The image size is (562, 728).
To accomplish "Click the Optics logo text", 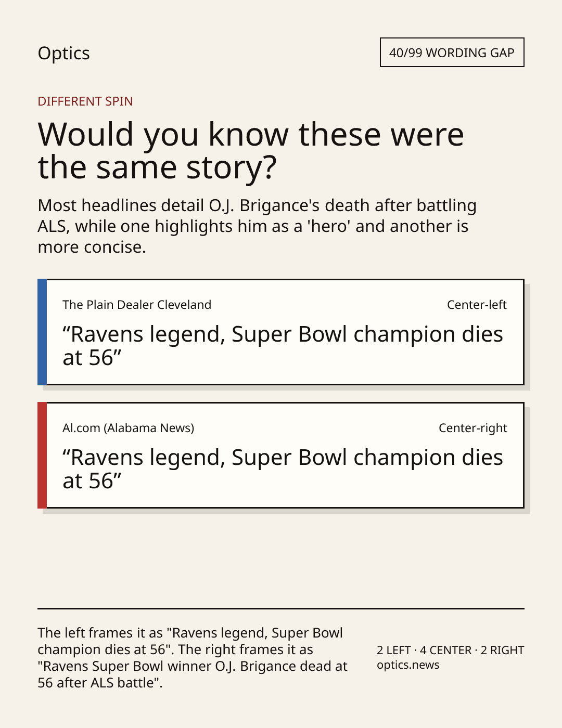I will pos(63,54).
